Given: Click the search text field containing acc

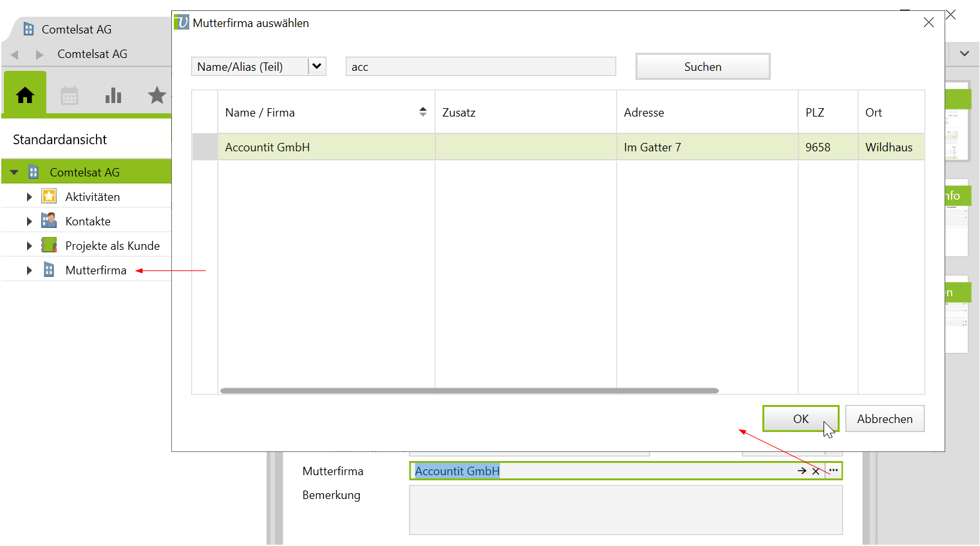Looking at the screenshot, I should click(480, 67).
